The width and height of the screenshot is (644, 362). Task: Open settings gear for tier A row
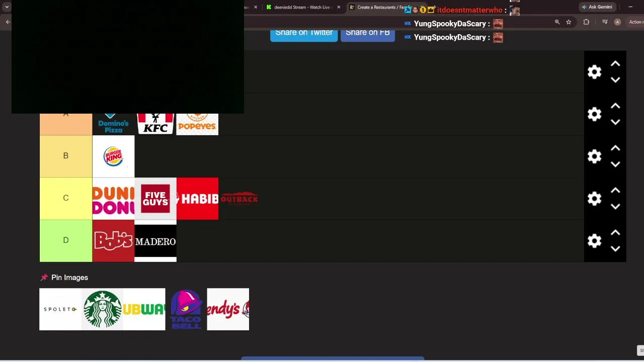click(594, 114)
